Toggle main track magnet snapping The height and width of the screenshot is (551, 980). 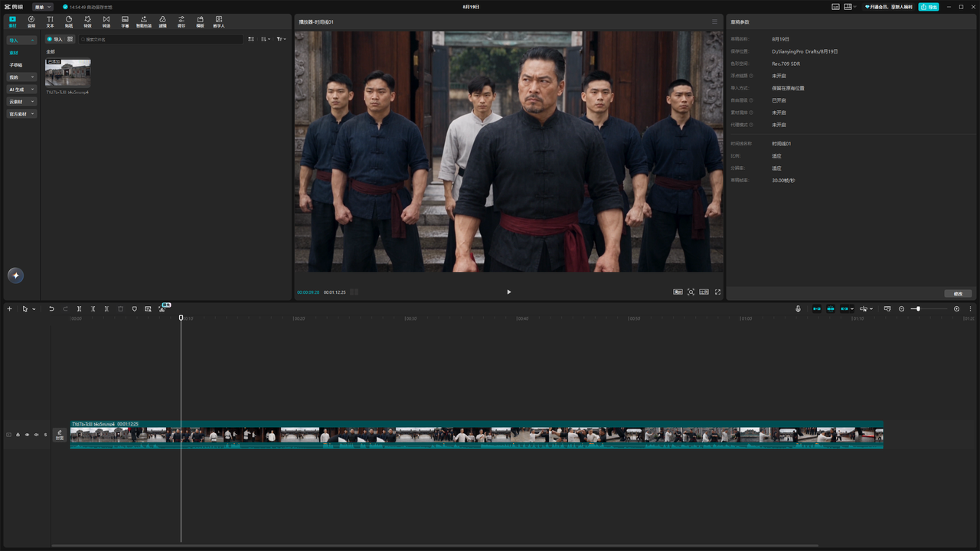[817, 308]
